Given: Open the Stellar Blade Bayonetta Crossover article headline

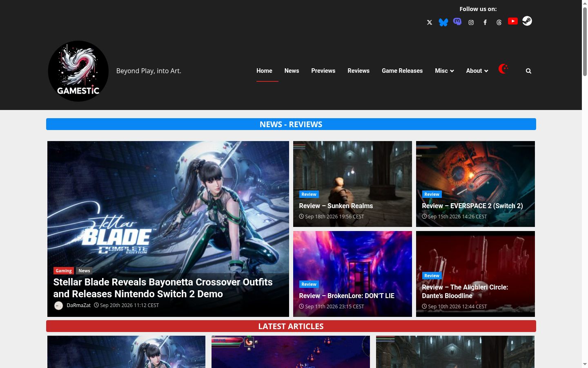Looking at the screenshot, I should 163,288.
